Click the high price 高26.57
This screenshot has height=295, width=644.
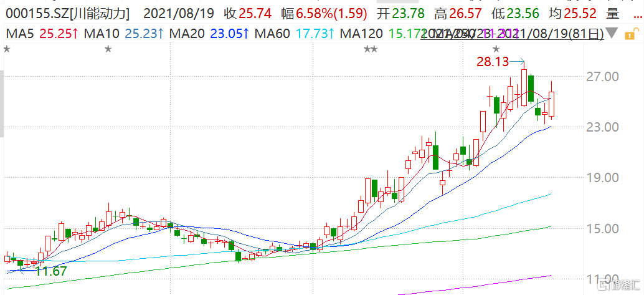[x=458, y=14]
